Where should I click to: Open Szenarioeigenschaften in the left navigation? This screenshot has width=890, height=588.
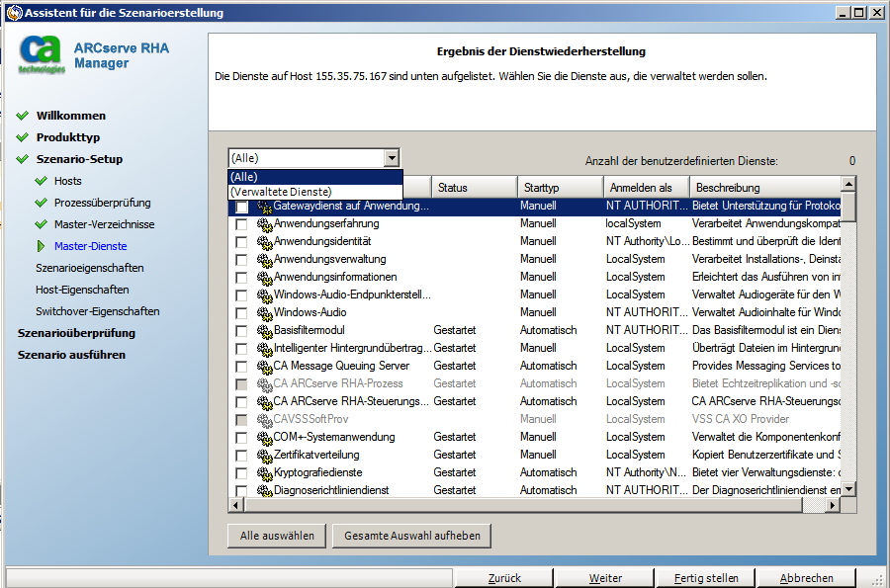[89, 268]
